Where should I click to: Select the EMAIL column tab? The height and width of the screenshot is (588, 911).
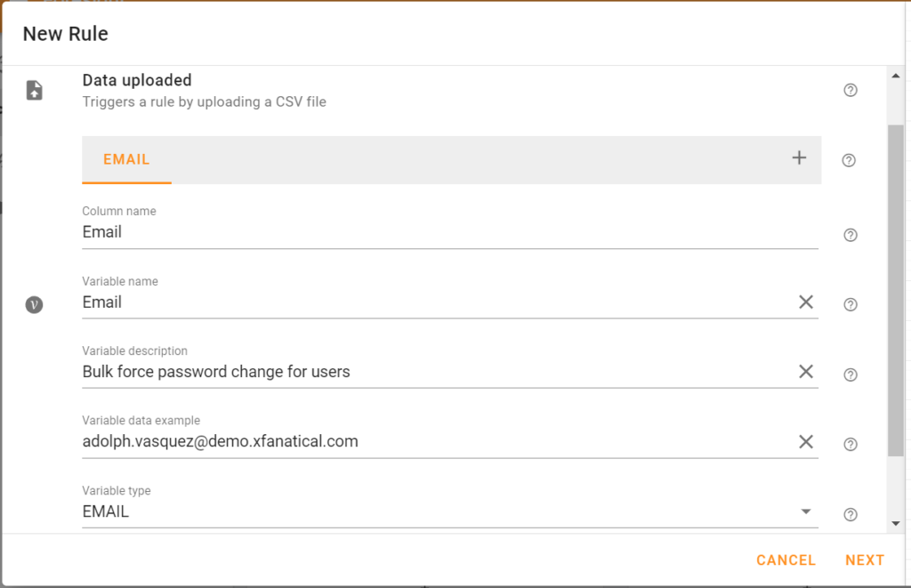(x=126, y=159)
